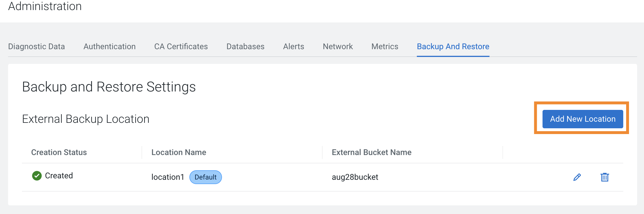The width and height of the screenshot is (644, 214).
Task: Select the CA Certificates tab
Action: [181, 46]
